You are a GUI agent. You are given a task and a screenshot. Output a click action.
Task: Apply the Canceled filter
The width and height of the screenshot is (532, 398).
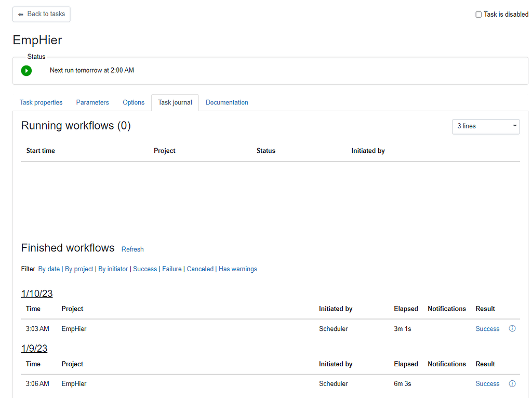[200, 269]
